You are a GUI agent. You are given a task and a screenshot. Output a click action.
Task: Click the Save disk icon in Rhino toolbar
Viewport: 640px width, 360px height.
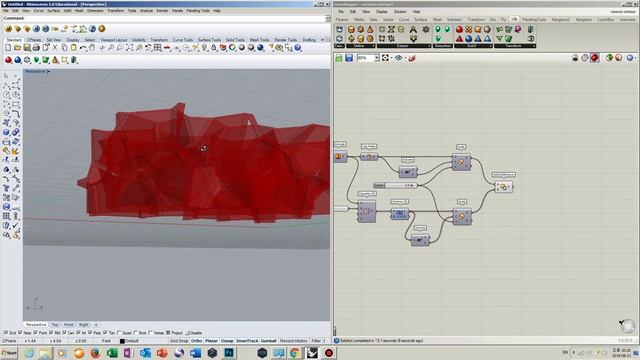pyautogui.click(x=27, y=48)
